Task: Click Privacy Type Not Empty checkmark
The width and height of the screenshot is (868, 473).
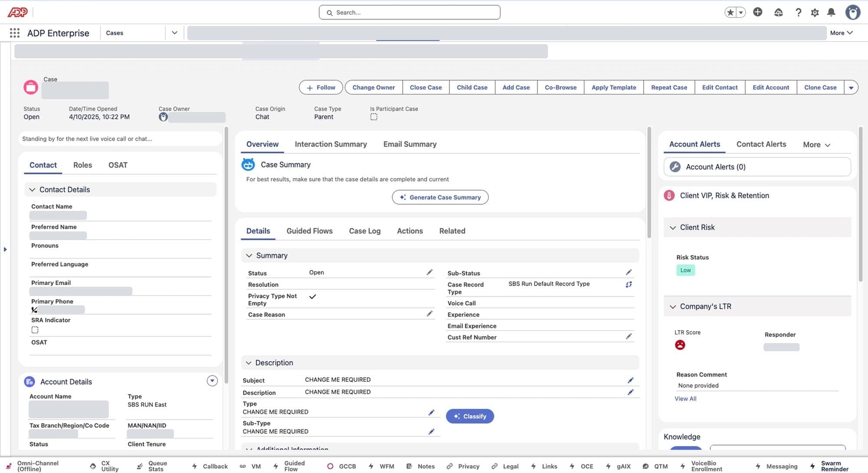Action: (312, 296)
